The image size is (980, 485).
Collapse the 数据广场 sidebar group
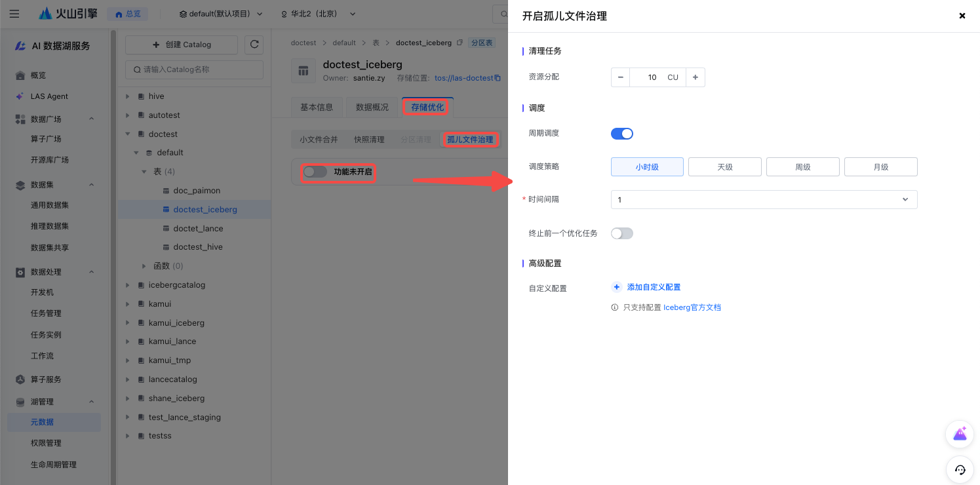[91, 119]
